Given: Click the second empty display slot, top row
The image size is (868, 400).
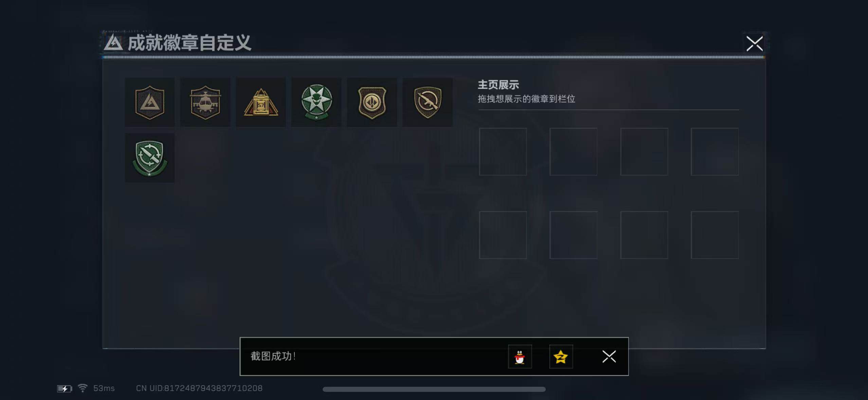Looking at the screenshot, I should click(x=574, y=152).
